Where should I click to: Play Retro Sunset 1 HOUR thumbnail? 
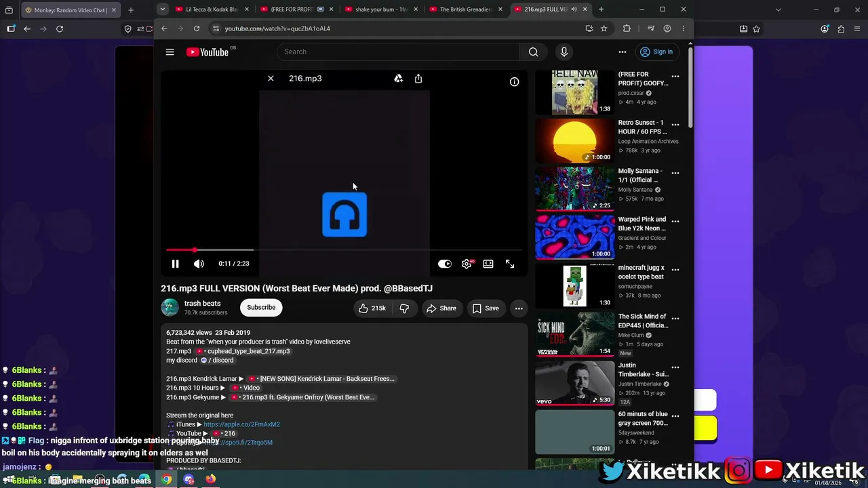[x=575, y=141]
